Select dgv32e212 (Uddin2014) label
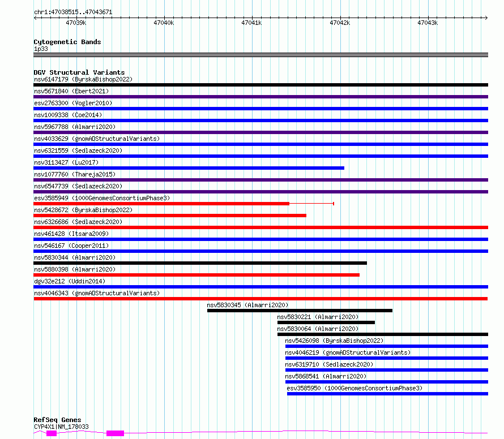Screen dimensions: 504x439 coord(70,281)
